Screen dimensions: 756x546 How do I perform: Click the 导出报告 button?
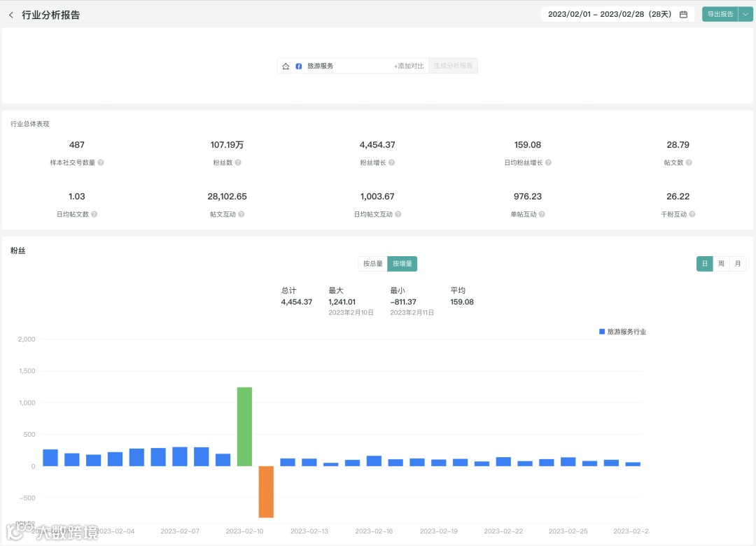(x=720, y=15)
